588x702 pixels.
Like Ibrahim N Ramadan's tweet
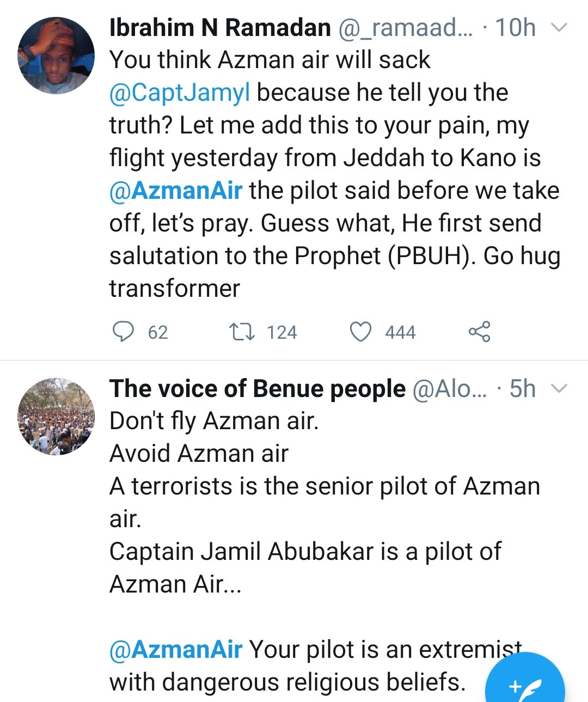coord(360,331)
